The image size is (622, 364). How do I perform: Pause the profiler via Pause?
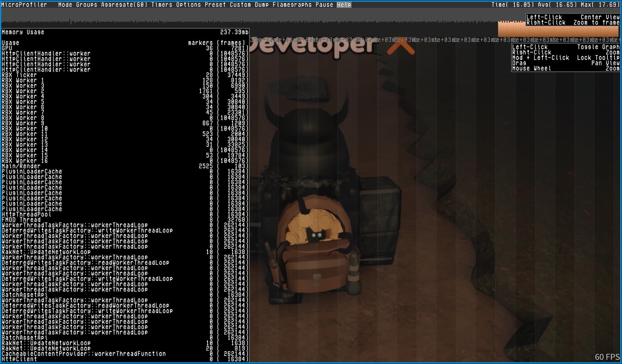tap(324, 5)
